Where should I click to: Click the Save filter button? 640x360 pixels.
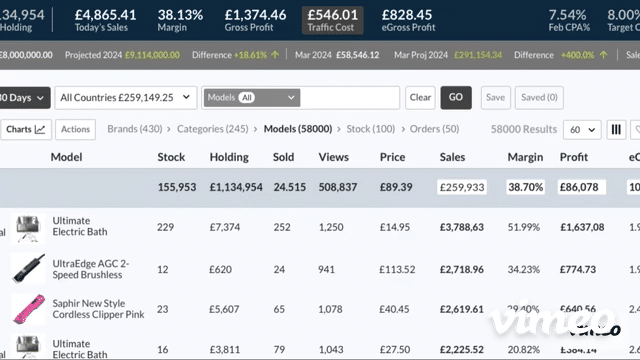point(496,98)
